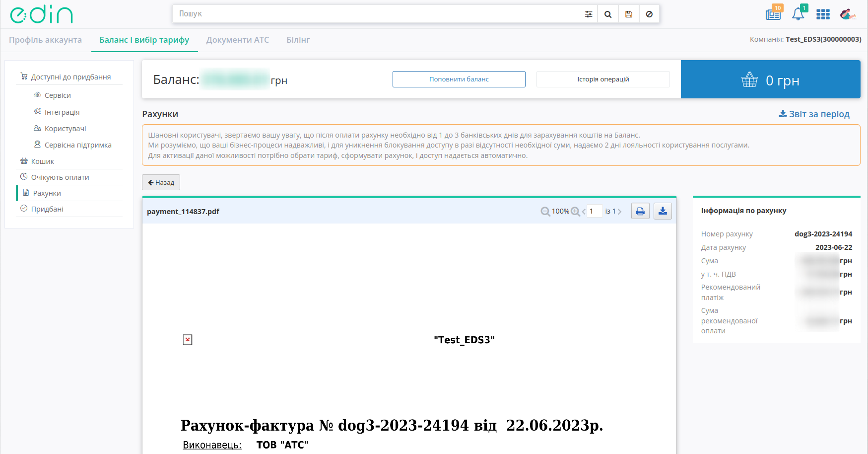Viewport: 868px width, 454px height.
Task: Click the save search floppy icon
Action: pos(629,14)
